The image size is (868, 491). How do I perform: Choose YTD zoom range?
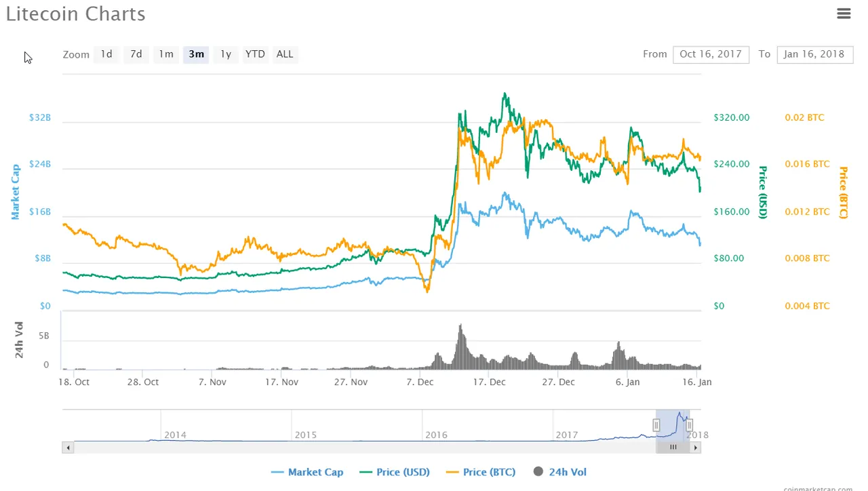(x=255, y=54)
